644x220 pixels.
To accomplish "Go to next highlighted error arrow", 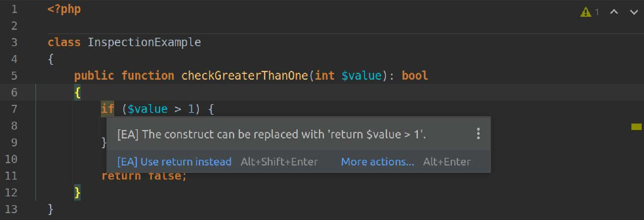I will tap(634, 12).
